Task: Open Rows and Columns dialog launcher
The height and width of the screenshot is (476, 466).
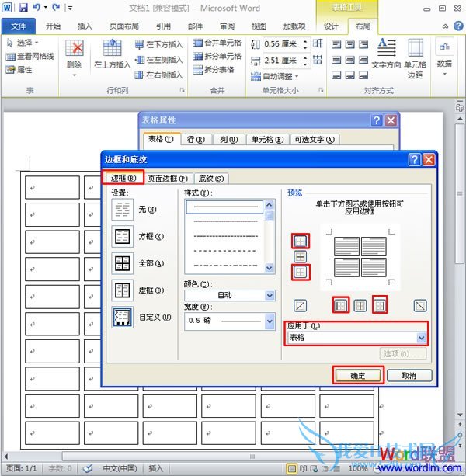Action: 183,90
